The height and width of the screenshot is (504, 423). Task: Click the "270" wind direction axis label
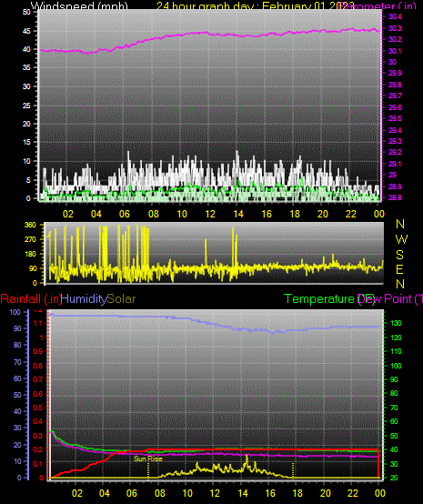point(30,239)
